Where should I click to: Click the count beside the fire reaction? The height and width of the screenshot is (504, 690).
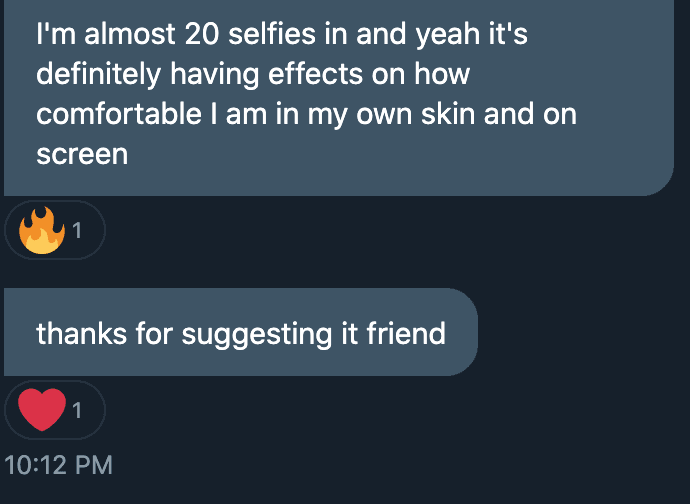[x=77, y=232]
